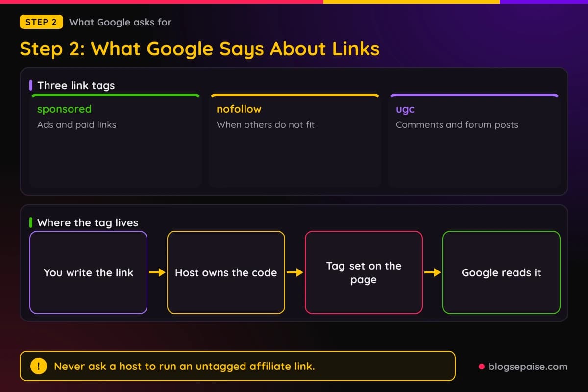Viewport: 588px width, 392px height.
Task: Select the 'ugc' tag card title
Action: 405,109
